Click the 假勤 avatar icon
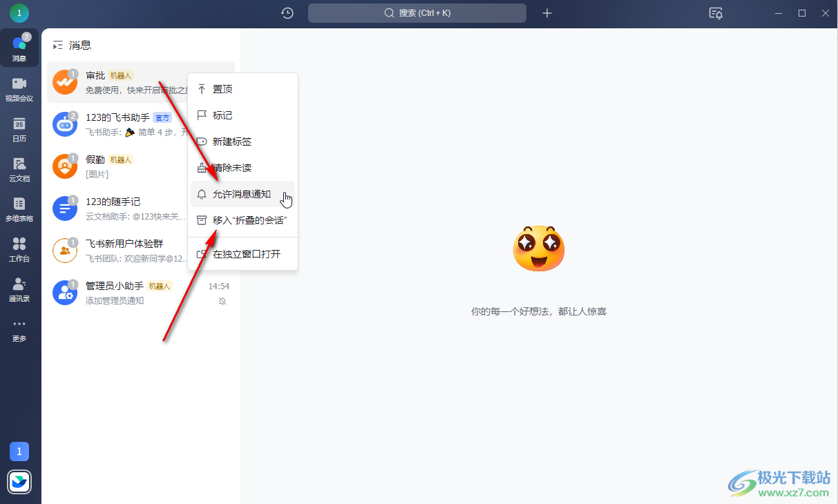838x504 pixels. 65,166
